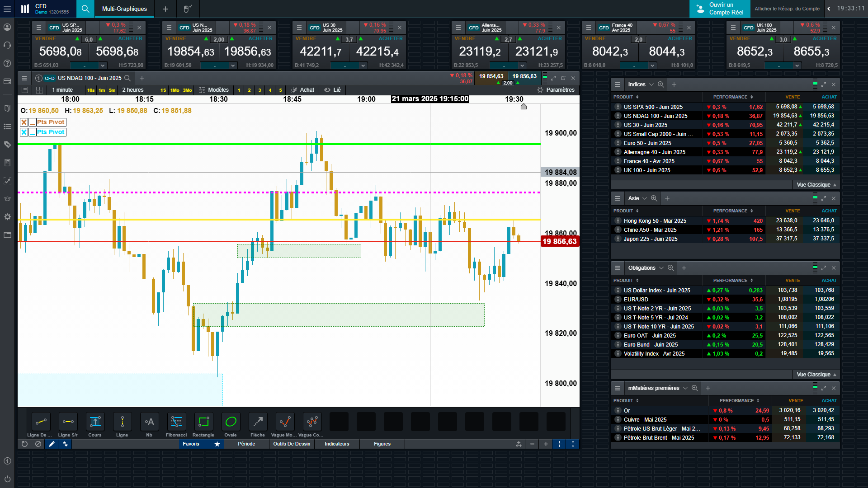
Task: Click the global search magnifier icon
Action: [x=85, y=9]
